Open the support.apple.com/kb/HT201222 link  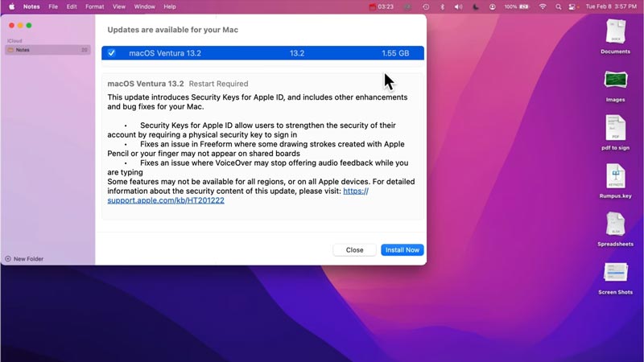click(166, 200)
